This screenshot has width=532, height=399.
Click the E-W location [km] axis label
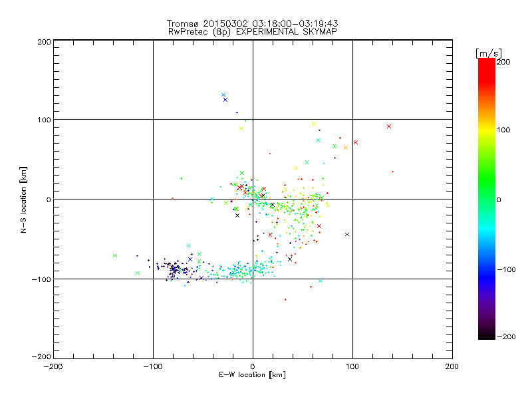(252, 376)
